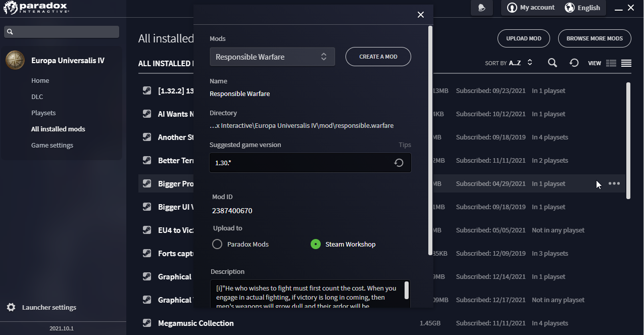Click Steam icon of Another St row
The height and width of the screenshot is (335, 644).
click(146, 137)
